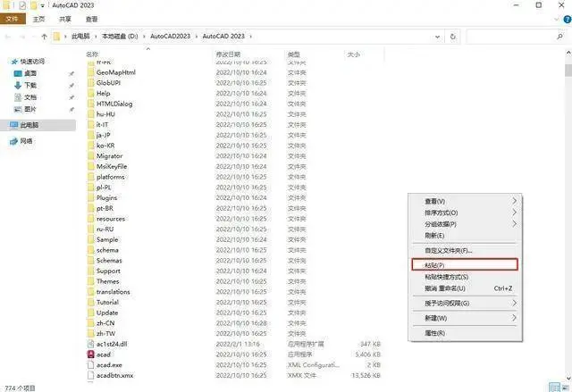Viewport: 572px width, 392px height.
Task: Open the Network (网络) sidebar icon
Action: click(x=14, y=141)
